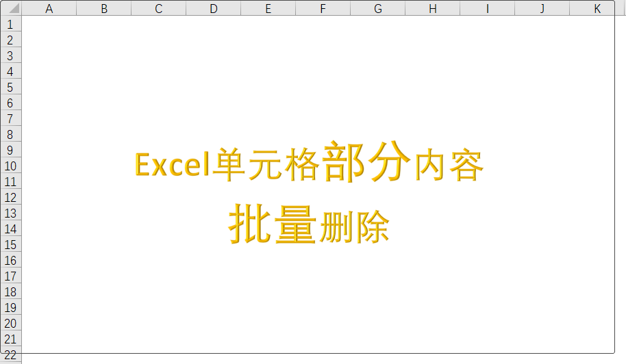Screen dimensions: 626x364
Task: Select column A header
Action: pos(49,8)
